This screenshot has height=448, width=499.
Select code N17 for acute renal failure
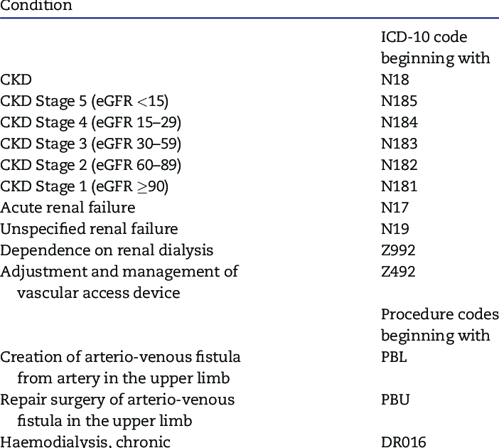tap(395, 208)
